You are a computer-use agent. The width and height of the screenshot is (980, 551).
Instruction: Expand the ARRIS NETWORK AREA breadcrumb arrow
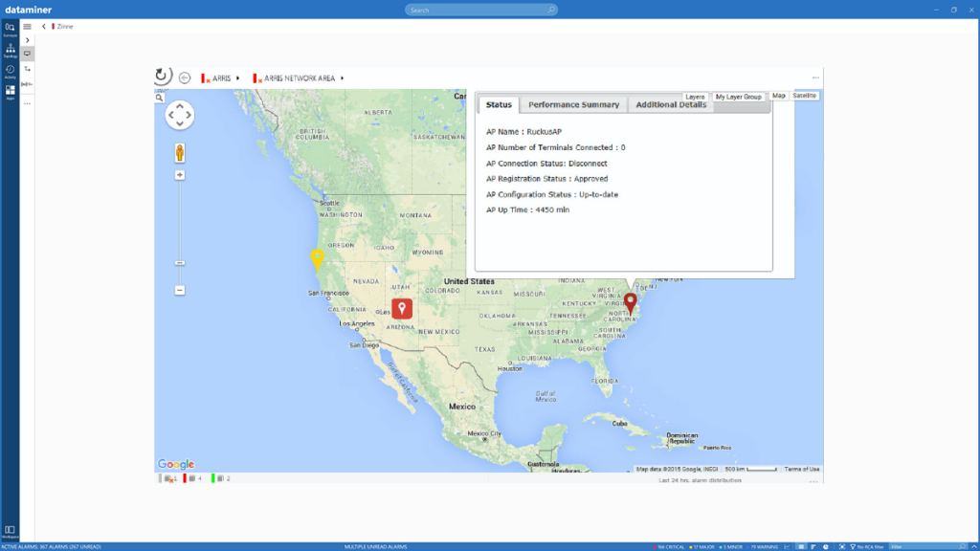342,78
